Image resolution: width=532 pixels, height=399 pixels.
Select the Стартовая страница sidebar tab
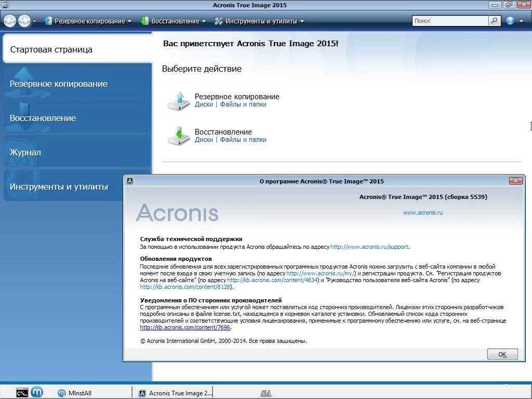(x=77, y=49)
